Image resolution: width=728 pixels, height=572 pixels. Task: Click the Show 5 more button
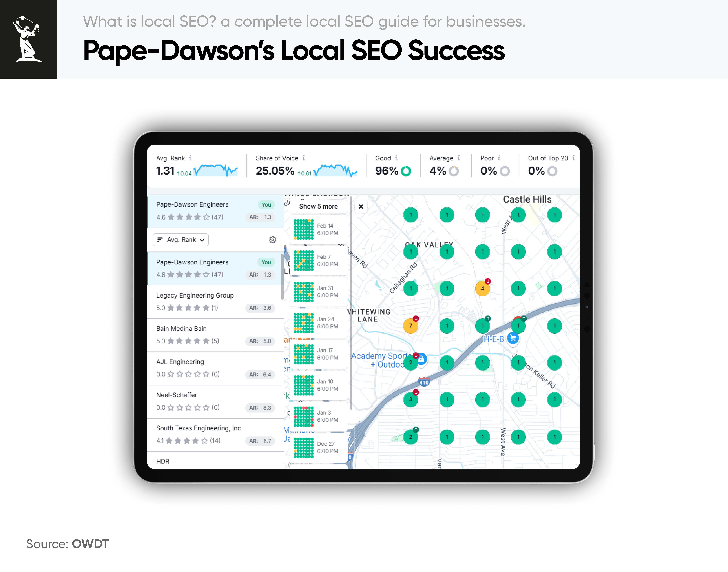tap(318, 207)
